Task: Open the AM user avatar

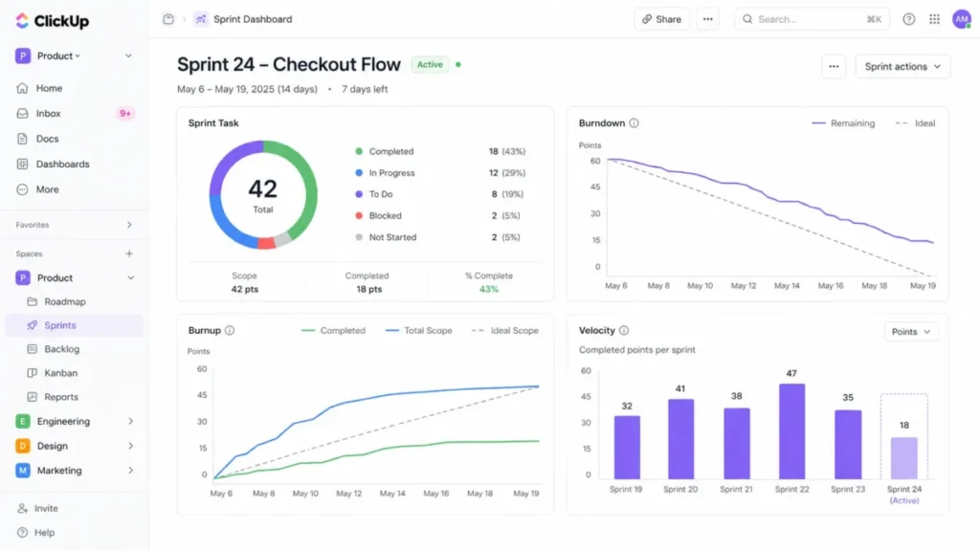Action: 961,19
